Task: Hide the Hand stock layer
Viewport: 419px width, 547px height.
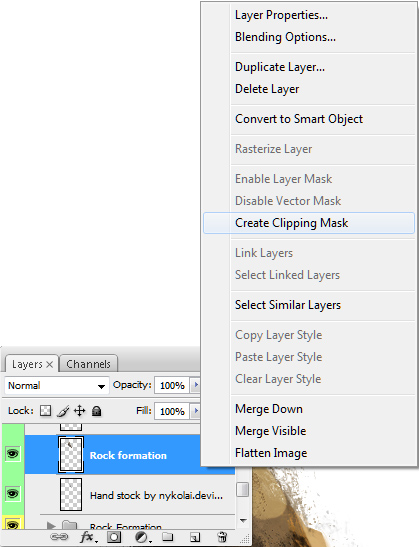Action: [13, 494]
